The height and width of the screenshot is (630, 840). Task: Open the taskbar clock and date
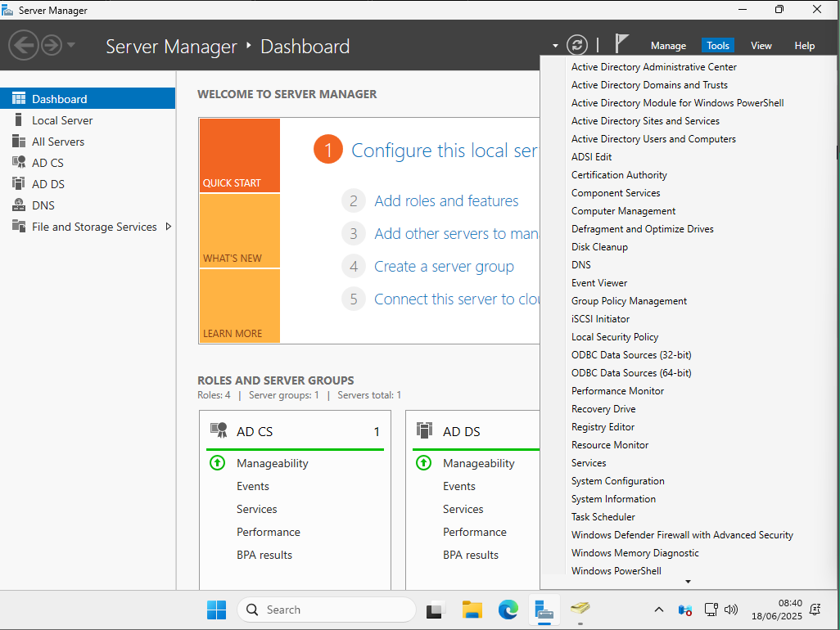coord(777,610)
